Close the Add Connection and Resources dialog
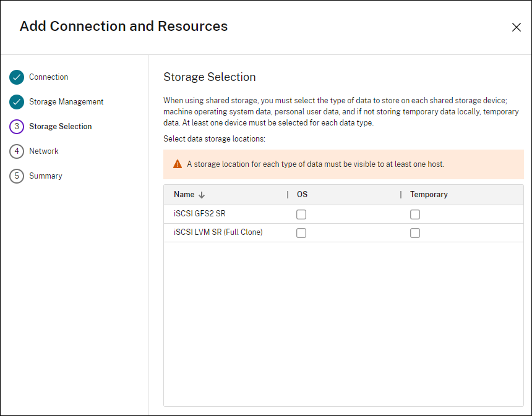The height and width of the screenshot is (416, 532). coord(516,27)
